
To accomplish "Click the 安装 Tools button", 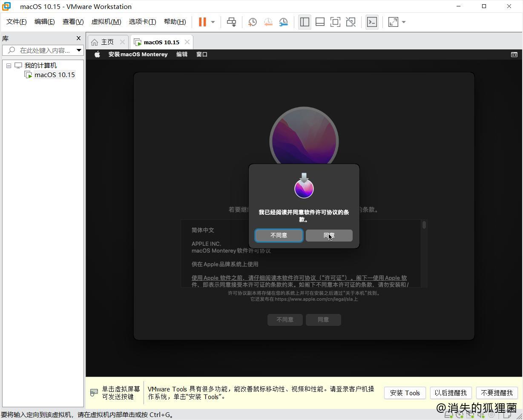I will [x=405, y=393].
